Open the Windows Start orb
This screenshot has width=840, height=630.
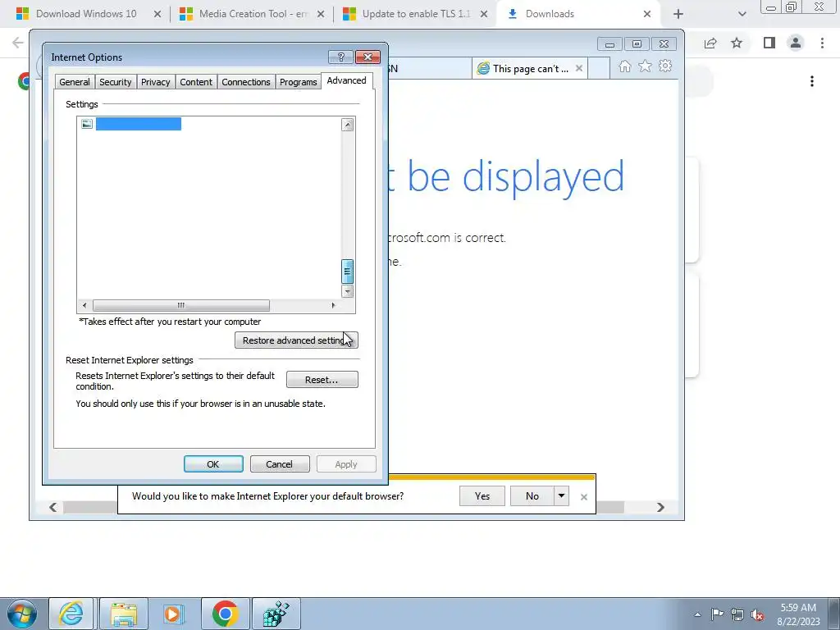[22, 614]
